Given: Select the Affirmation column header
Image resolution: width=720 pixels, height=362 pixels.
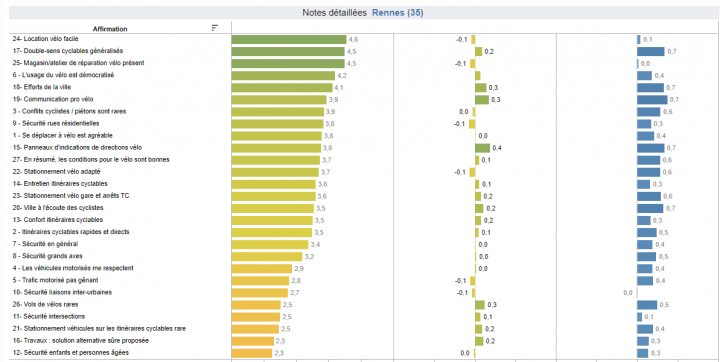Looking at the screenshot, I should tap(110, 29).
